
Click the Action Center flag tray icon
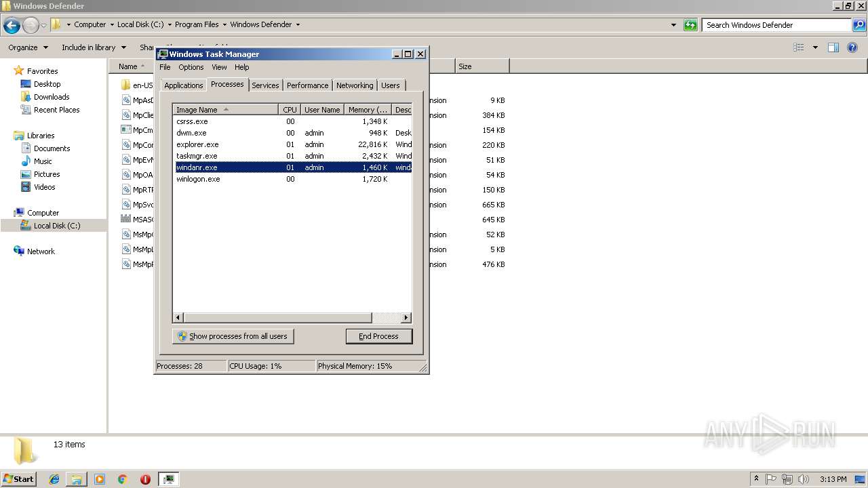(x=771, y=479)
